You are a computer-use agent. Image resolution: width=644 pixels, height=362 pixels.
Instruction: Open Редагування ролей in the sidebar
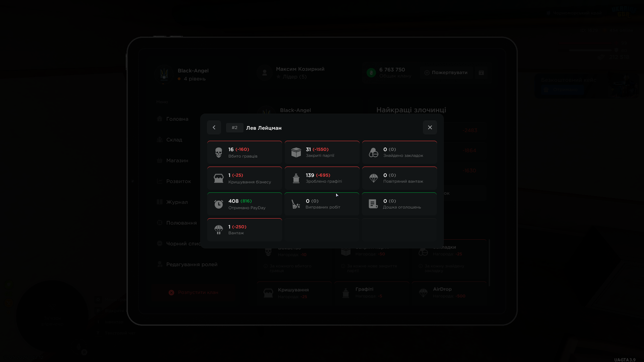(192, 264)
